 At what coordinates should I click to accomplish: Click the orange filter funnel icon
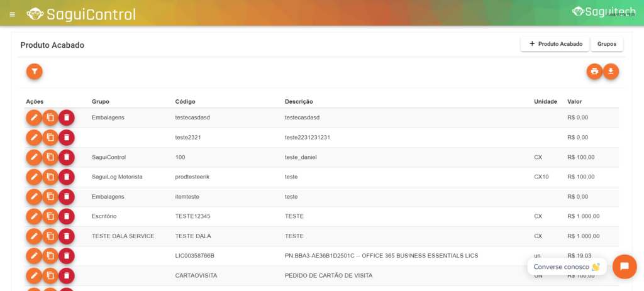[35, 72]
